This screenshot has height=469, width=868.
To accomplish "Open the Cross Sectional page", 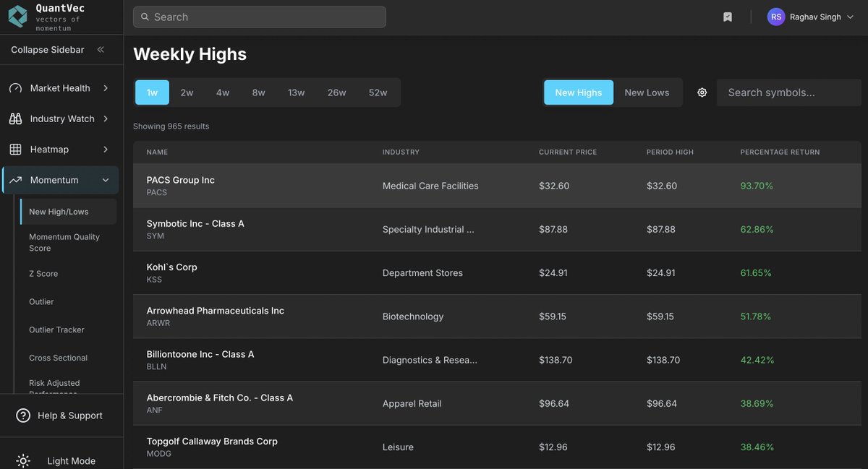I will (x=58, y=358).
